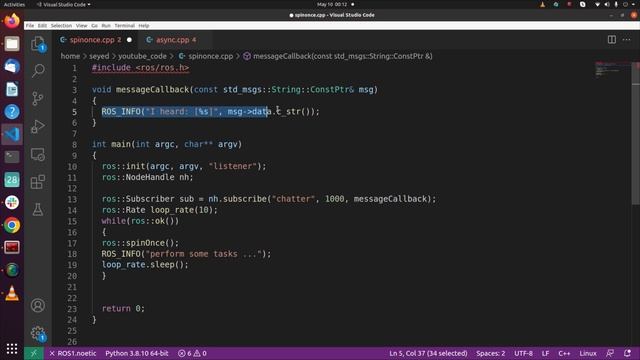Screen dimensions: 640x360
Task: Click the remote window indicator in status bar
Action: tap(34, 353)
